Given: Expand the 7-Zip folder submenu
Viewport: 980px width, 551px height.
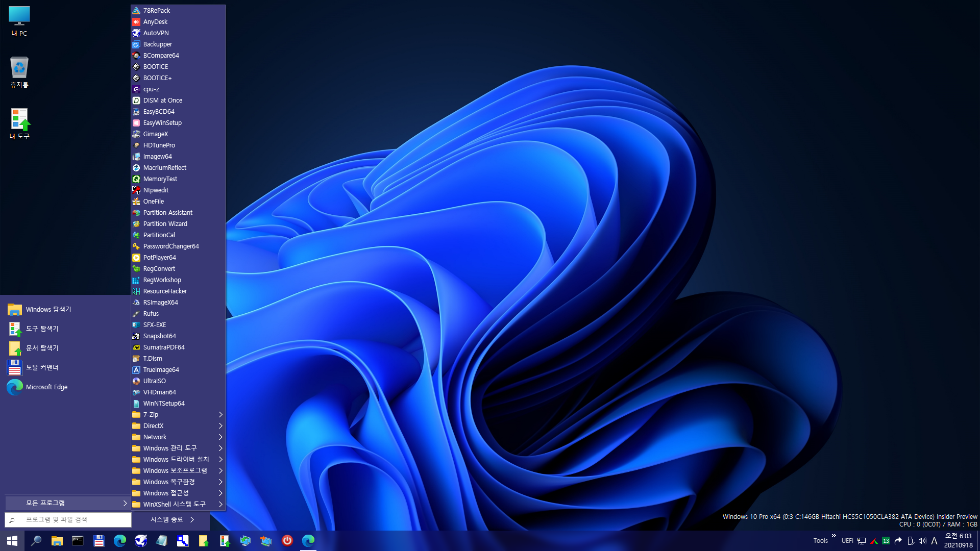Looking at the screenshot, I should tap(178, 414).
